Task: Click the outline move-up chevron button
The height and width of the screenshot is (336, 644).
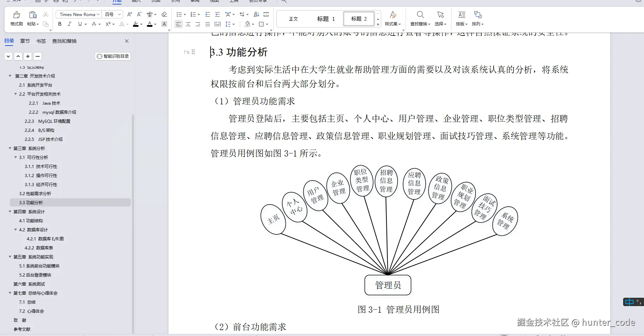Action: (18, 56)
